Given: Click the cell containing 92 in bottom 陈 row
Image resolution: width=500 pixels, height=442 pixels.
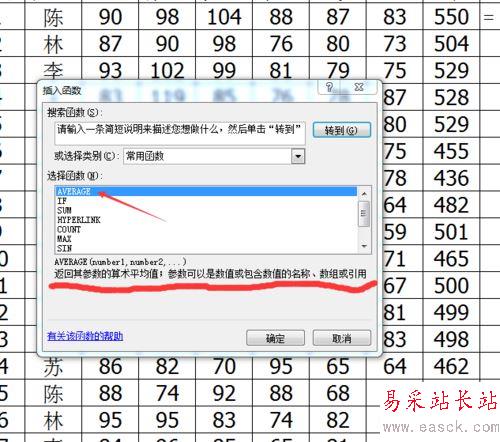Looking at the screenshot, I should [224, 393].
